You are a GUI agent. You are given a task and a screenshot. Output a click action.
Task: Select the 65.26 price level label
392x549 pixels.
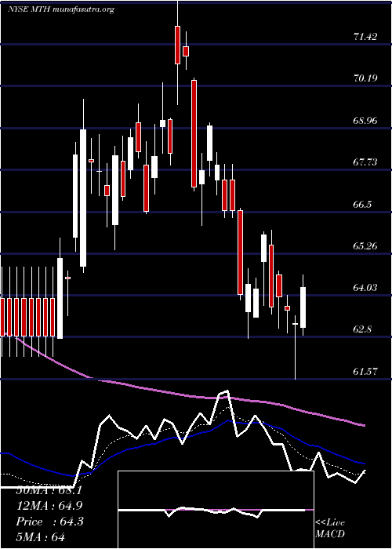point(365,246)
